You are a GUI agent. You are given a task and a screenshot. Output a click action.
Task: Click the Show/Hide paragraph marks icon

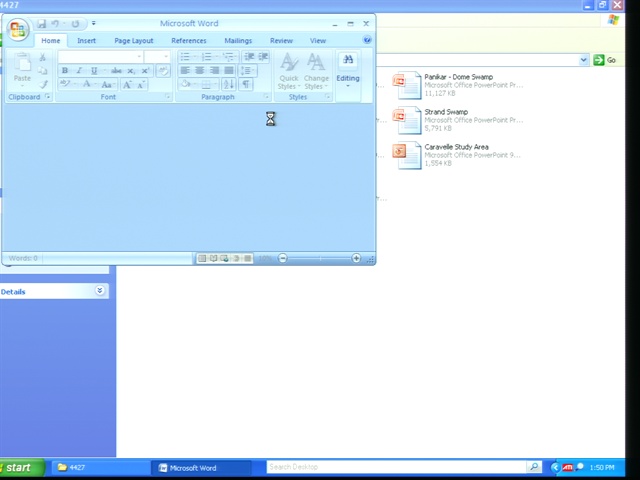coord(246,84)
